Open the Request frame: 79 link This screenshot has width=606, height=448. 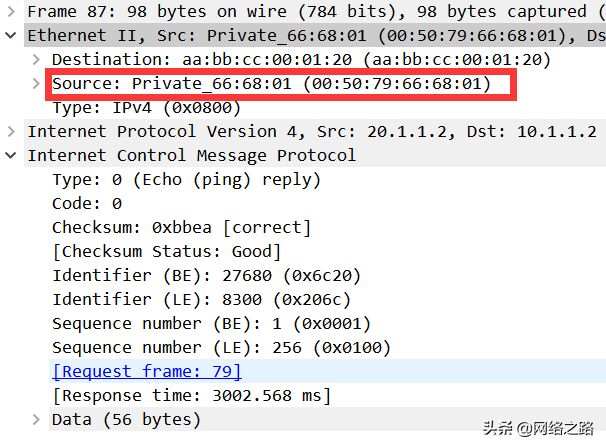click(146, 371)
